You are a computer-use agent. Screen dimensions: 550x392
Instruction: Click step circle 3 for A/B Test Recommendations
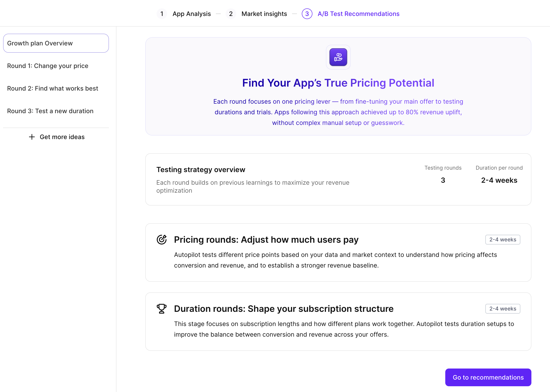(x=307, y=14)
